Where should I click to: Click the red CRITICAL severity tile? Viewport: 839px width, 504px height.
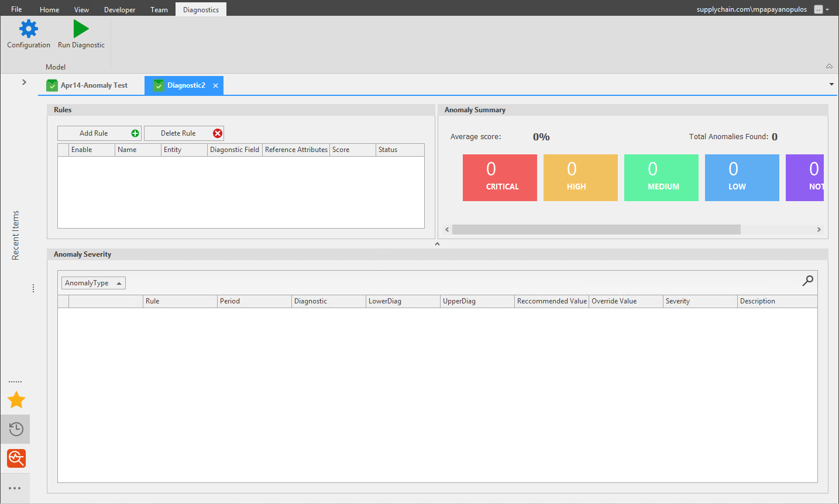[500, 178]
